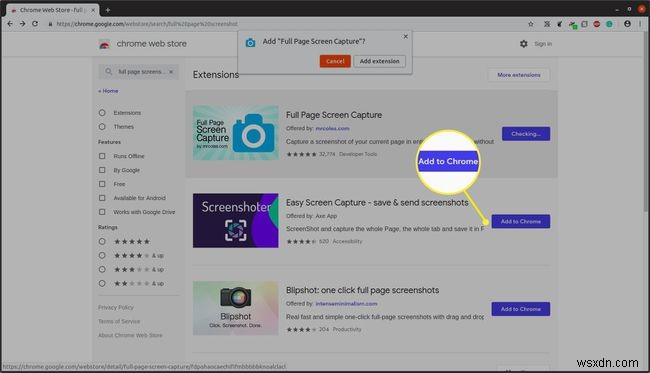Click the Sign in link
This screenshot has height=373, width=650.
click(x=543, y=44)
